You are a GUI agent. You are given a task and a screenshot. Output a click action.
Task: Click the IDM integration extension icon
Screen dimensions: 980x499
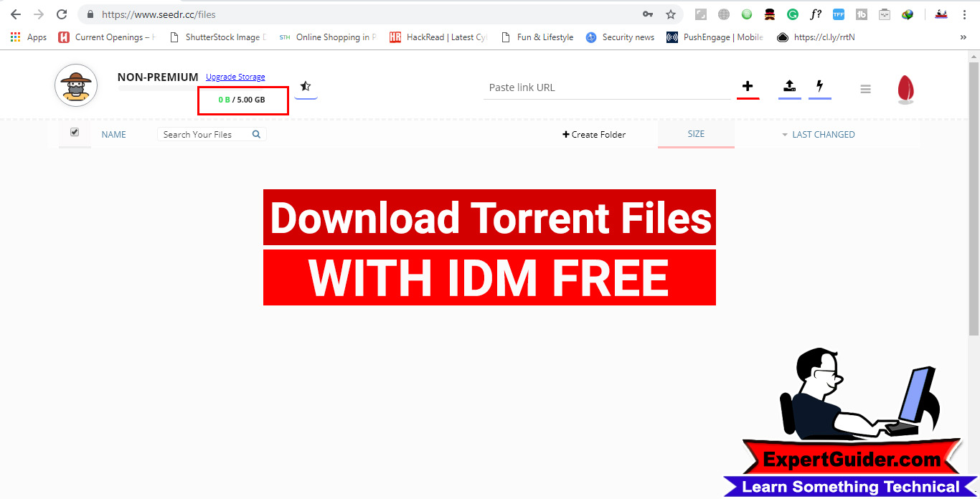(908, 14)
